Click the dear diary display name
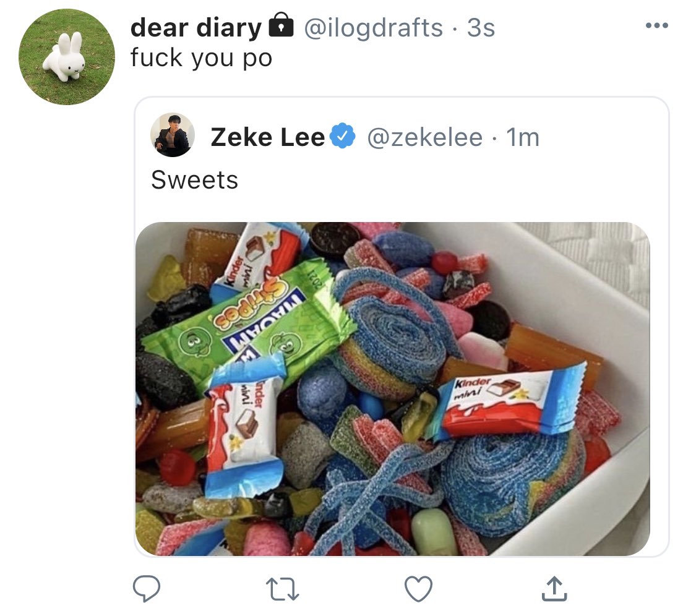The width and height of the screenshot is (696, 616). tap(196, 27)
